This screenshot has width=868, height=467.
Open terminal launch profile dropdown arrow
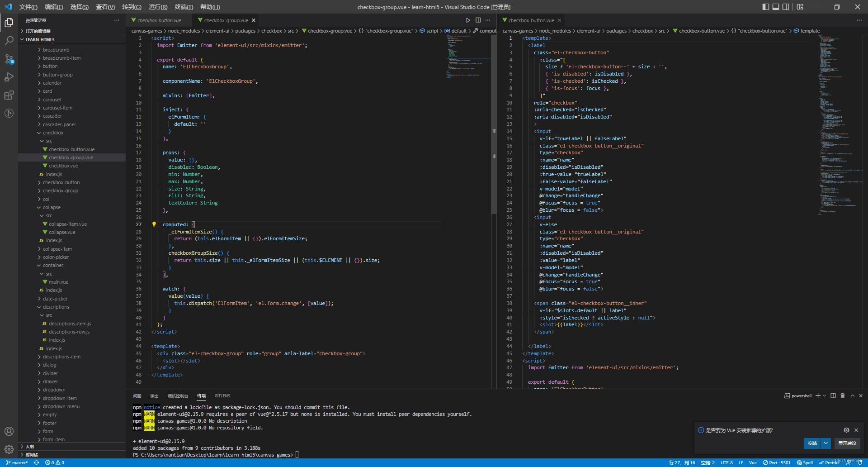click(825, 396)
